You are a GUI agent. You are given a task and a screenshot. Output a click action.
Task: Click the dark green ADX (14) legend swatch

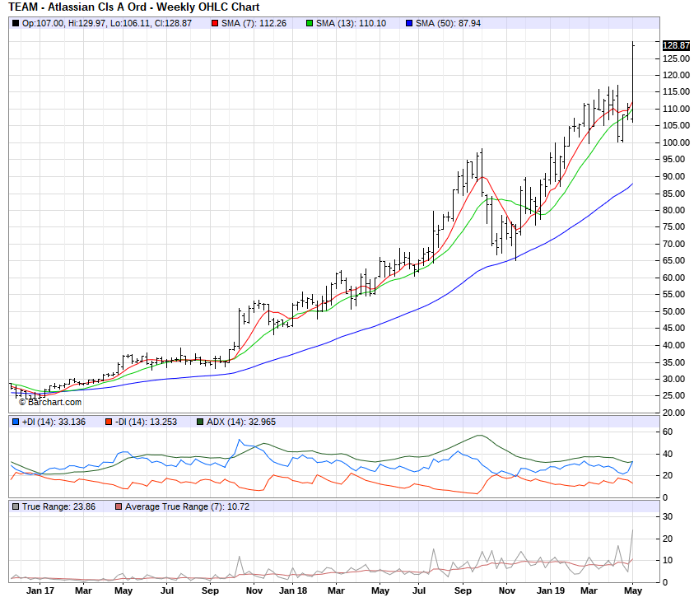199,422
